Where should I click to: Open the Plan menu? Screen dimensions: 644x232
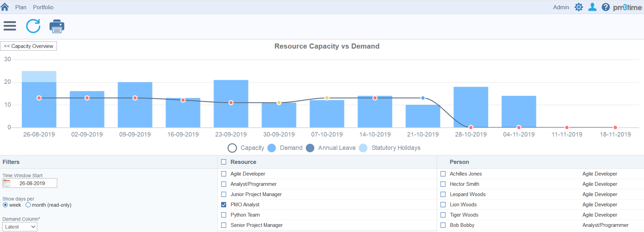(x=21, y=7)
